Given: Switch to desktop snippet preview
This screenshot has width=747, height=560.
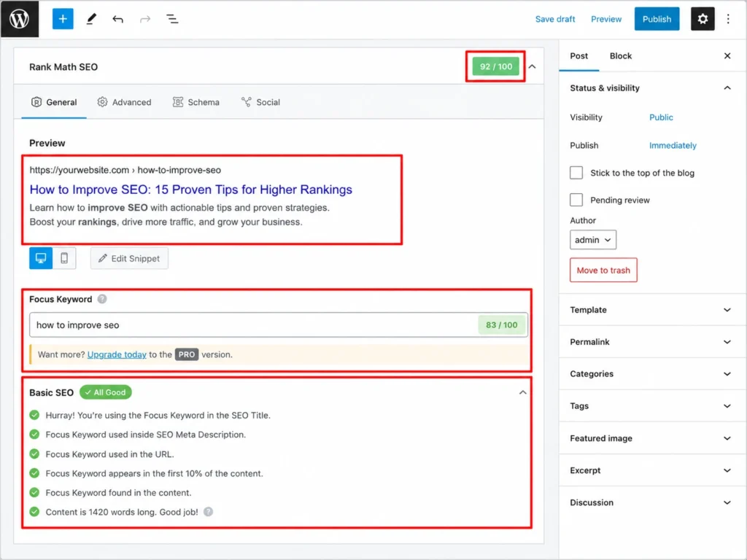Looking at the screenshot, I should pyautogui.click(x=41, y=258).
